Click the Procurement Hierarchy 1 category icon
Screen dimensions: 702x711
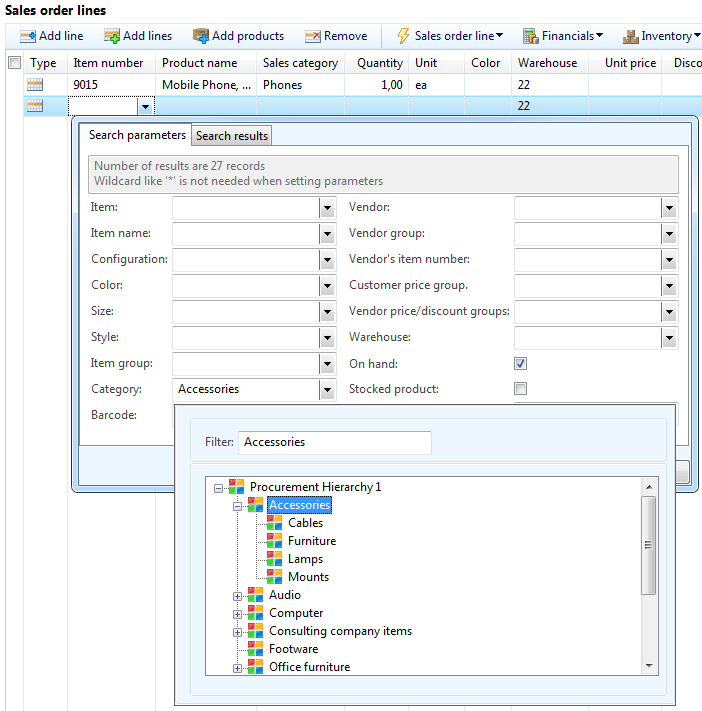[x=236, y=487]
